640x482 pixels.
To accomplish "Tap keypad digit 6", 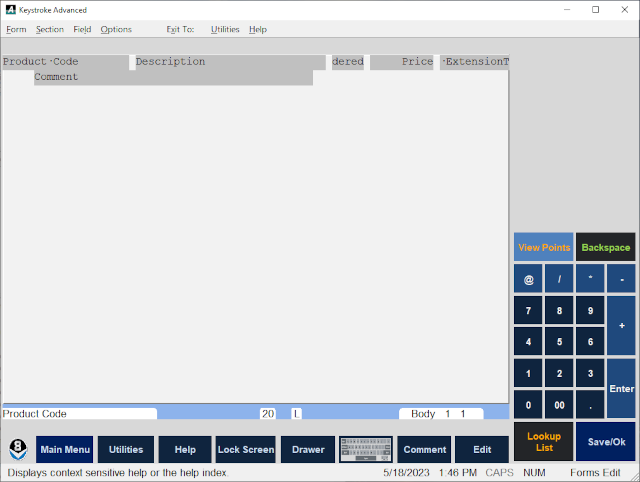I will point(590,341).
